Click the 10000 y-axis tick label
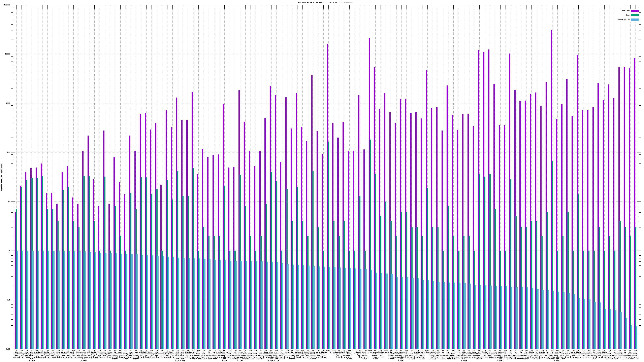644x362 pixels. (8, 54)
